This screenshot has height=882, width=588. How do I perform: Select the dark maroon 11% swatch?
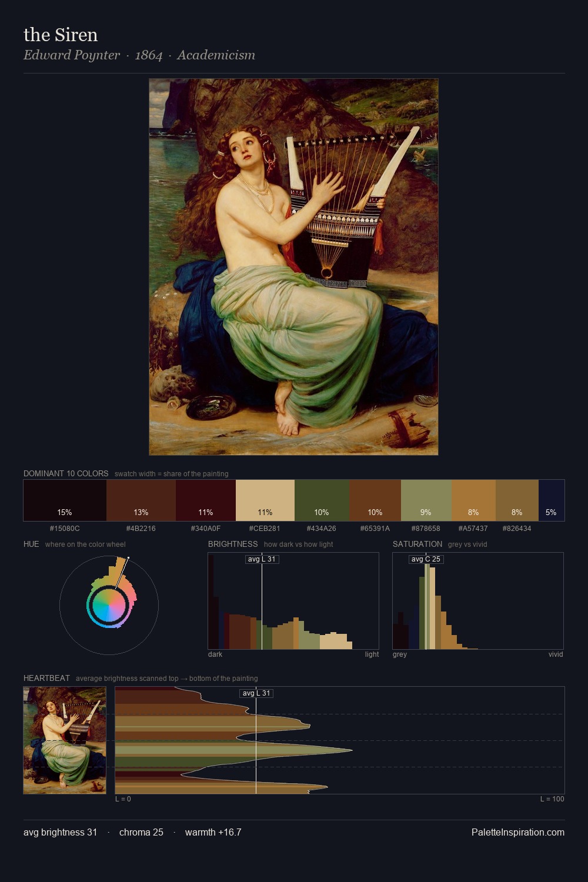click(206, 500)
